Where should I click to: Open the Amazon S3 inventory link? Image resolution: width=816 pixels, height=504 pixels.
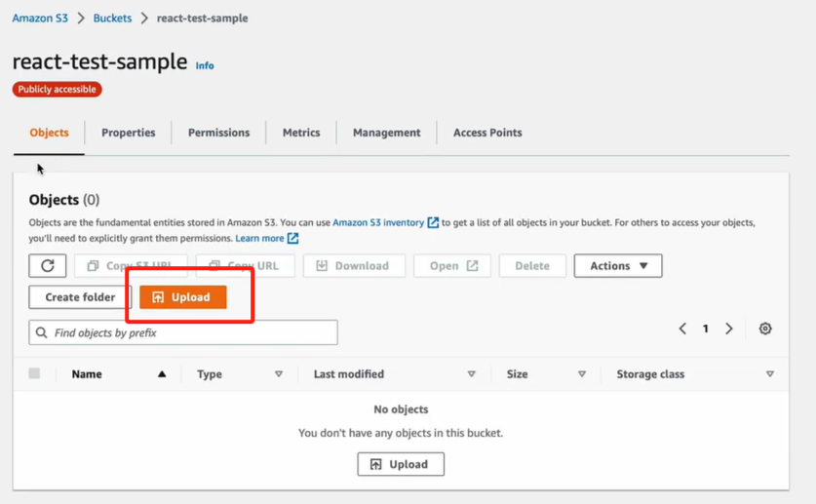coord(378,222)
